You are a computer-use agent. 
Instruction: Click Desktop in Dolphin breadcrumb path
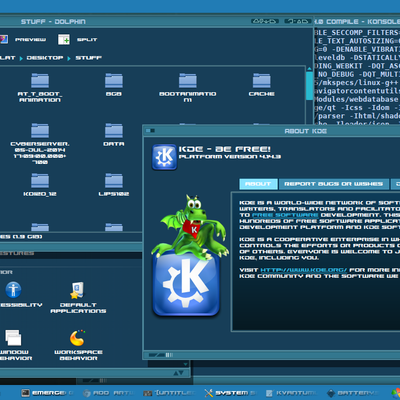(x=45, y=58)
